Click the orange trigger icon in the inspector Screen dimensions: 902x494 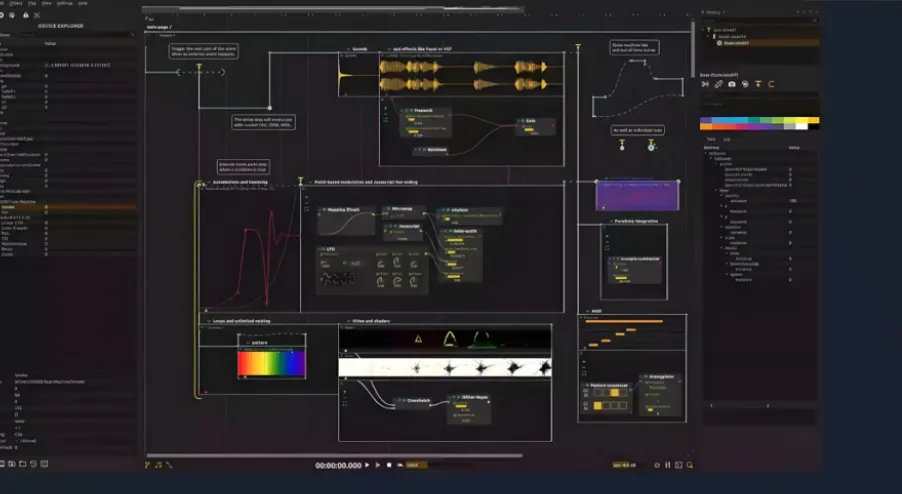[x=758, y=84]
